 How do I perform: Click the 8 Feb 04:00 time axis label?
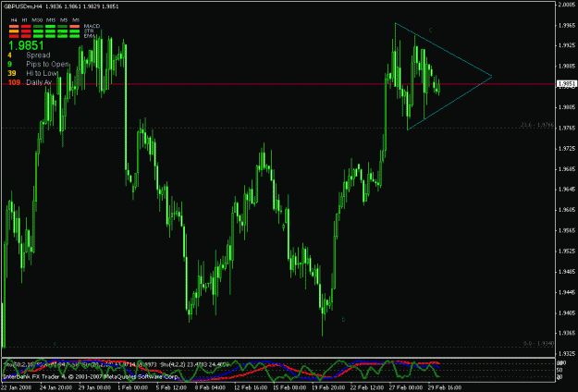[210, 387]
